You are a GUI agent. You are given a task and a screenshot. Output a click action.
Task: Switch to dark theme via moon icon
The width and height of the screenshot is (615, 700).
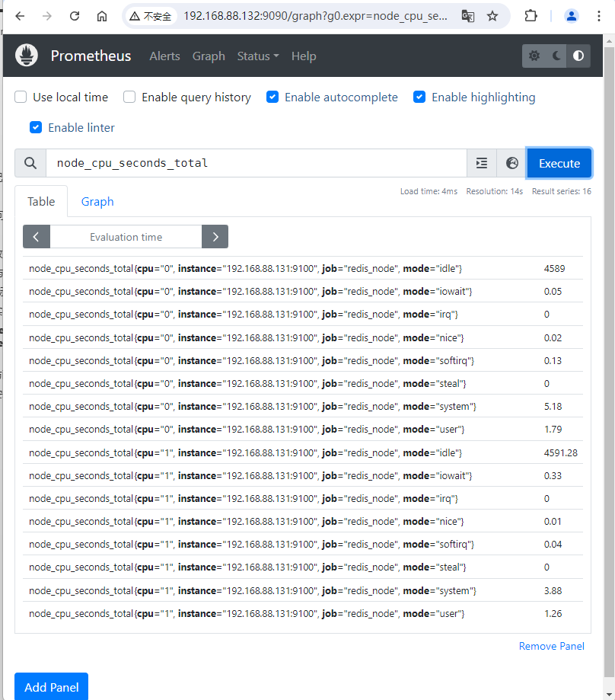(x=556, y=56)
